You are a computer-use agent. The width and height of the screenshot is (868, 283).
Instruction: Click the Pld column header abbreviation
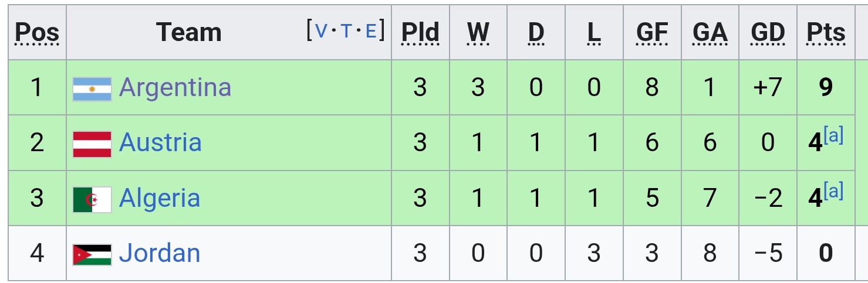click(x=420, y=33)
